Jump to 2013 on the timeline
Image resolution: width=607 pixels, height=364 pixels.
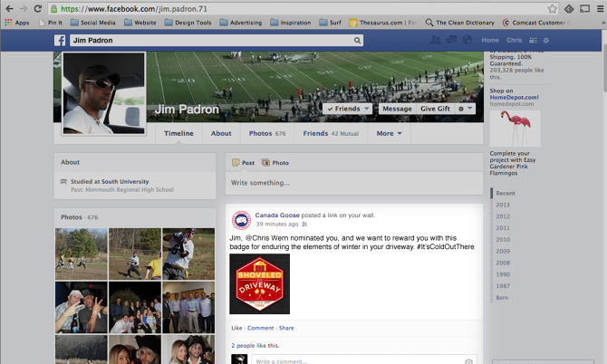point(503,205)
